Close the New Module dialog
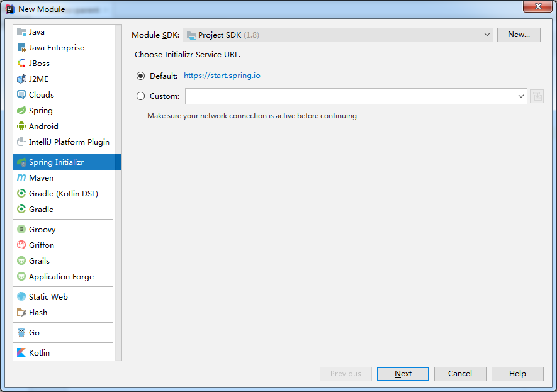The height and width of the screenshot is (392, 557). click(x=538, y=6)
